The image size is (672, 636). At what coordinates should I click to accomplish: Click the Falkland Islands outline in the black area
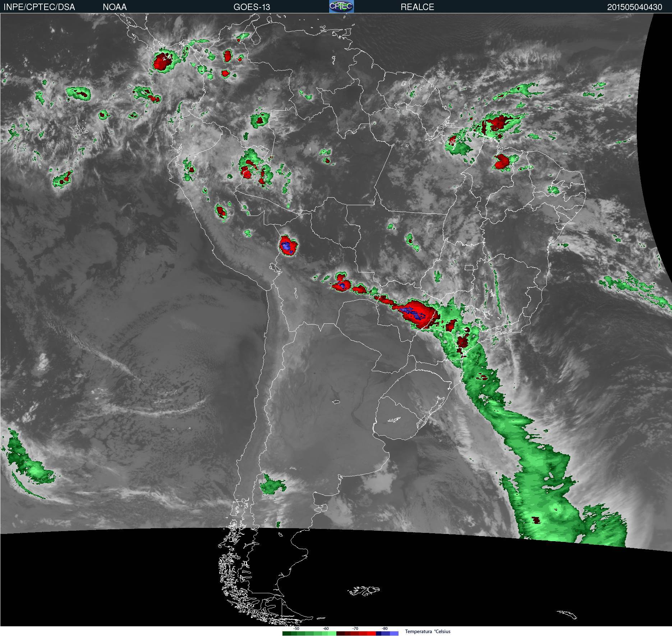[364, 591]
